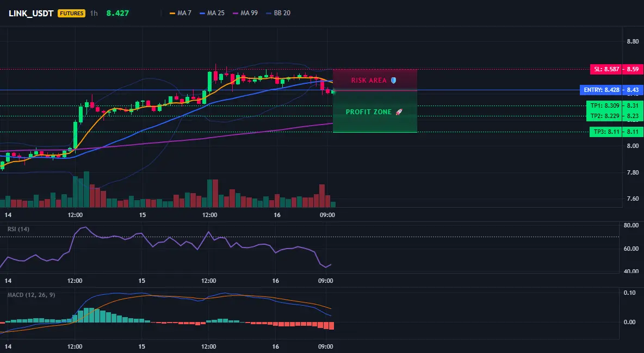Image resolution: width=644 pixels, height=353 pixels.
Task: Toggle the MA 99 legend entry
Action: pos(245,13)
